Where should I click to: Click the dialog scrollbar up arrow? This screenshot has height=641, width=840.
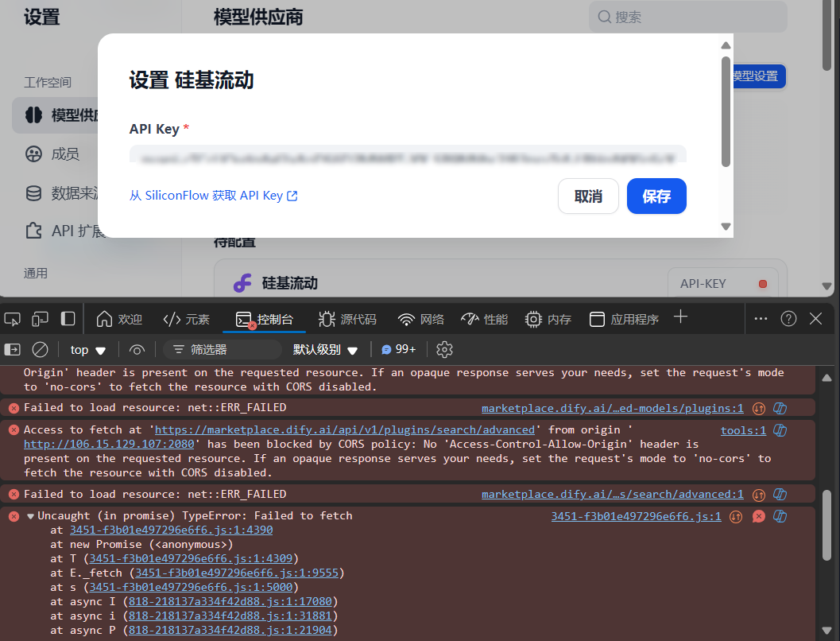(726, 45)
